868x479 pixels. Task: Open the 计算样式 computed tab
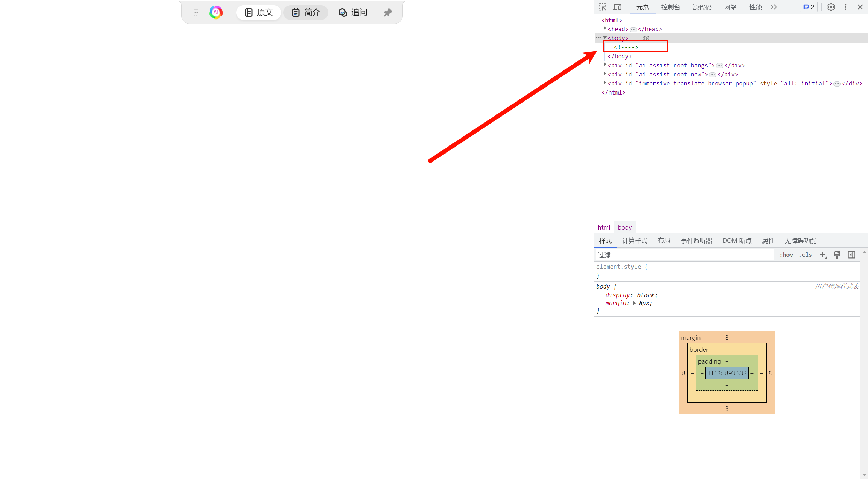point(634,241)
